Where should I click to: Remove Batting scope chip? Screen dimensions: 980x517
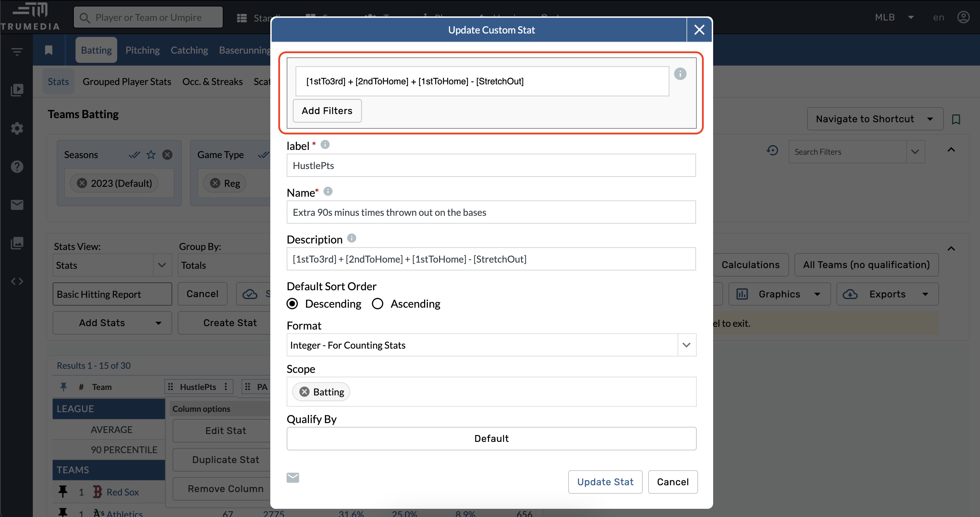point(304,392)
